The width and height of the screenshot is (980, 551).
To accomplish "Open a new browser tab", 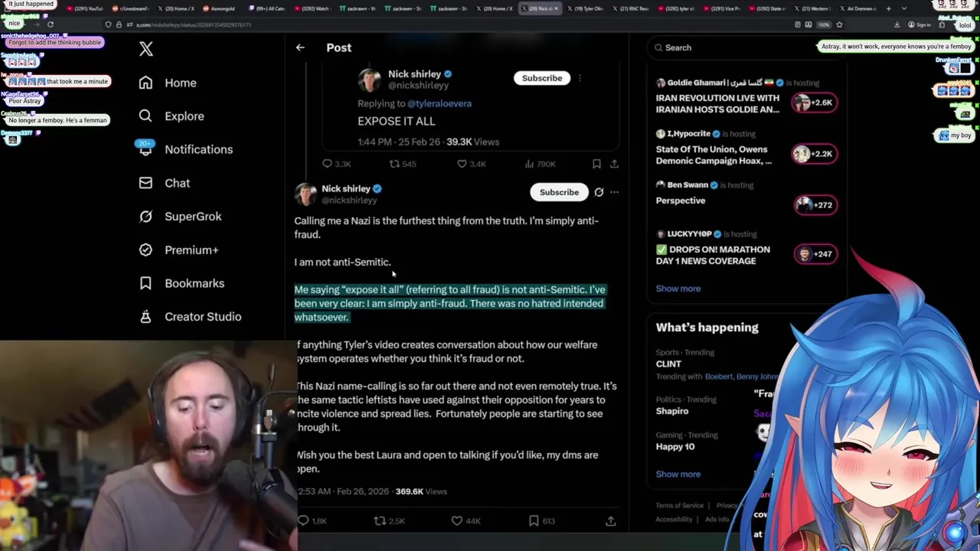I will pyautogui.click(x=888, y=8).
